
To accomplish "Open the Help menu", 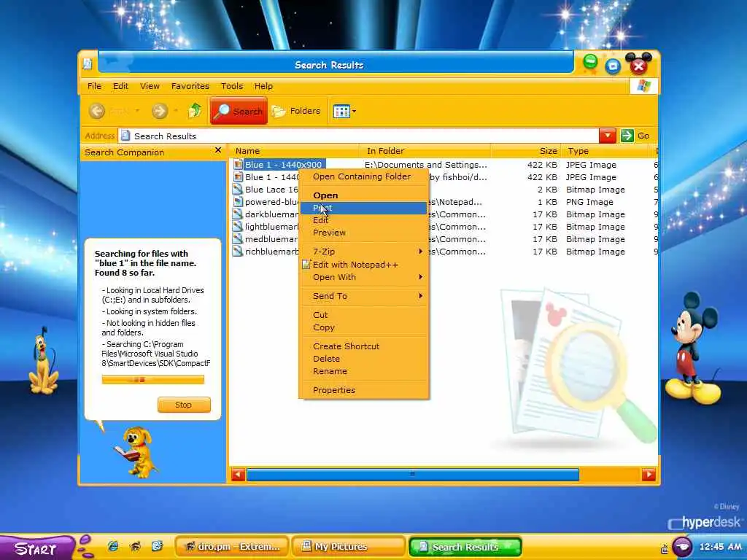I will point(263,86).
